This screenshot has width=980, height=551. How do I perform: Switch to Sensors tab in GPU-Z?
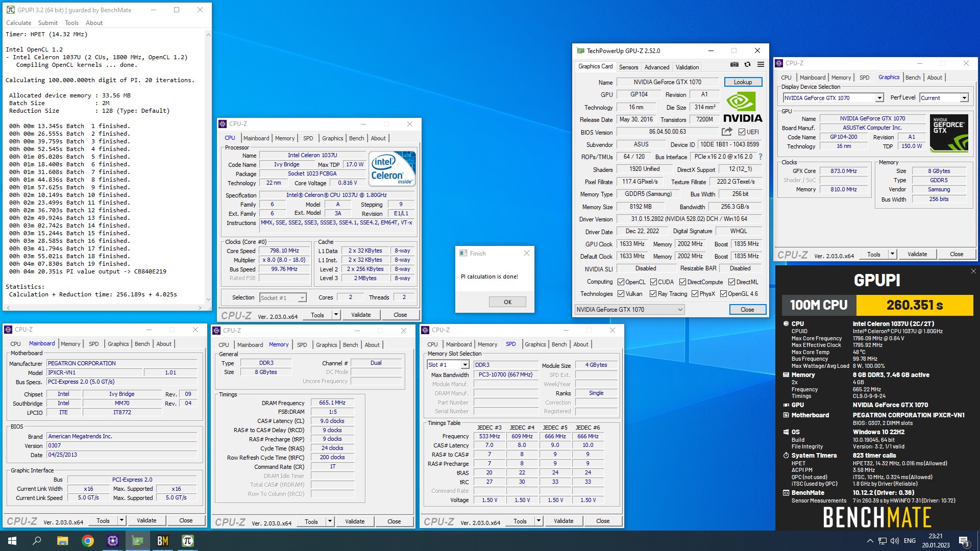point(628,67)
